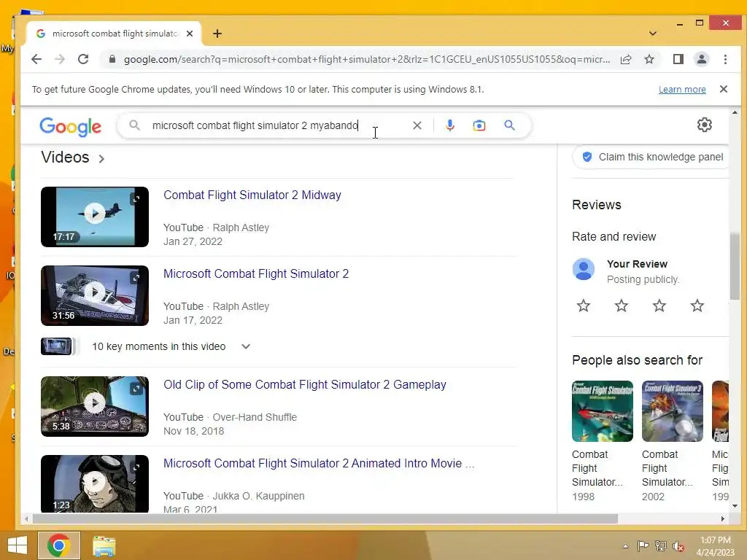Rate one star in Your Review
Viewport: 747px width, 560px height.
583,306
